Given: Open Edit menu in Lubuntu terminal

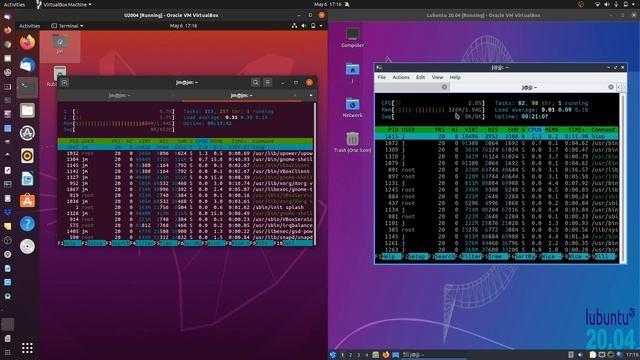Looking at the screenshot, I should pos(420,77).
